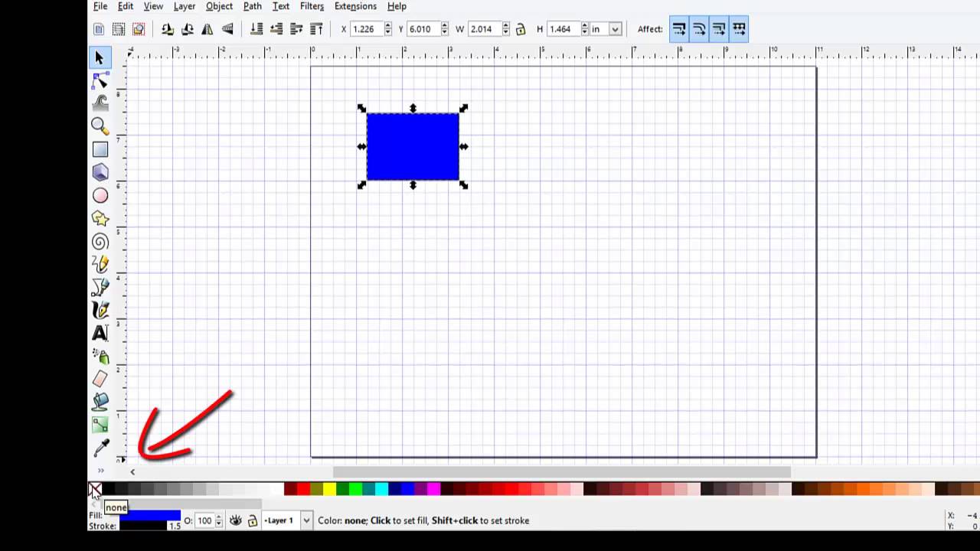This screenshot has height=551, width=980.
Task: Select the Star and polygon tool
Action: 100,219
